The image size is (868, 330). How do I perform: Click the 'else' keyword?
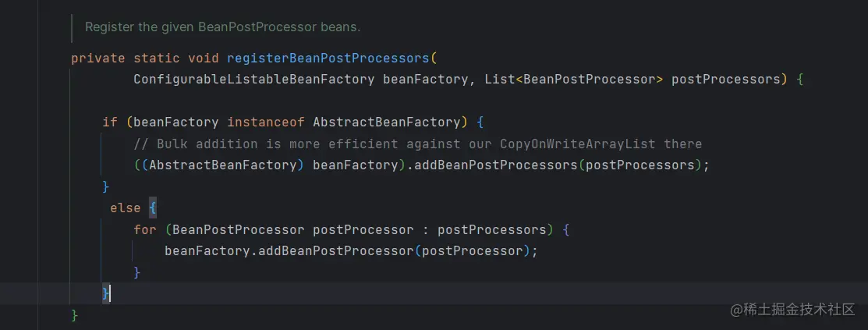pyautogui.click(x=126, y=208)
